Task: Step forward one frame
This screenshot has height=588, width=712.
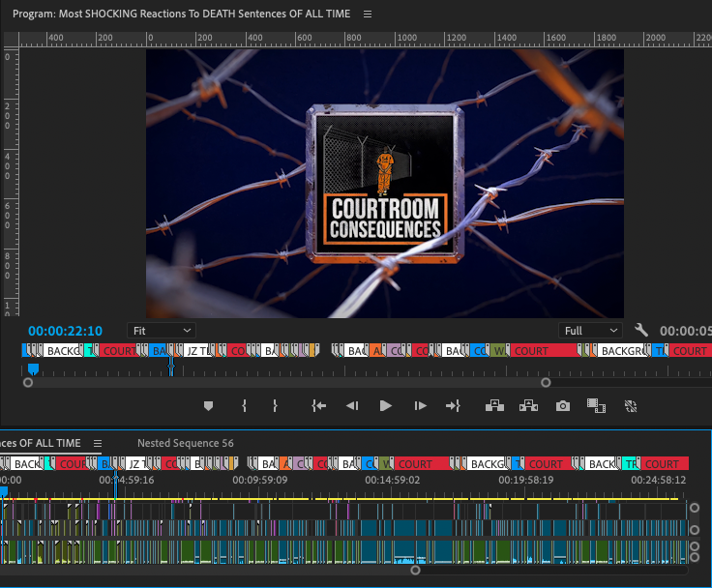Action: pos(420,405)
